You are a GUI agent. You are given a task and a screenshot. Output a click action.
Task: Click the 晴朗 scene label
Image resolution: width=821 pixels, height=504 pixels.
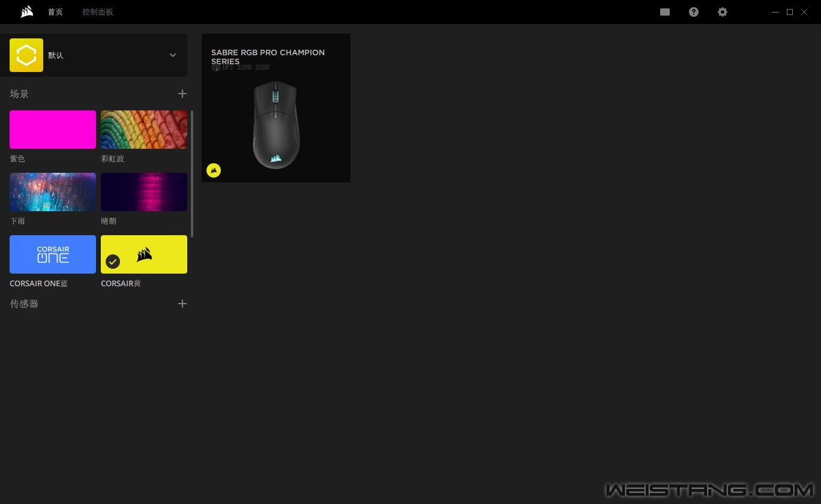[x=109, y=221]
